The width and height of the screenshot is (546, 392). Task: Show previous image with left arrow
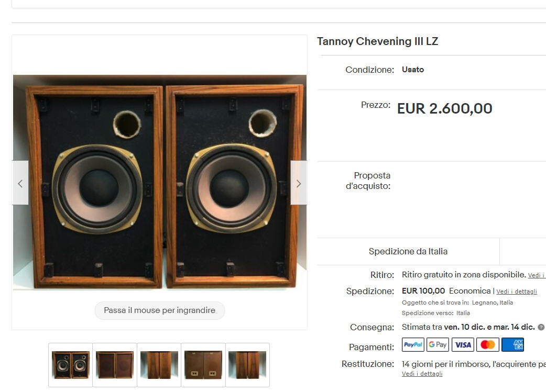point(20,183)
